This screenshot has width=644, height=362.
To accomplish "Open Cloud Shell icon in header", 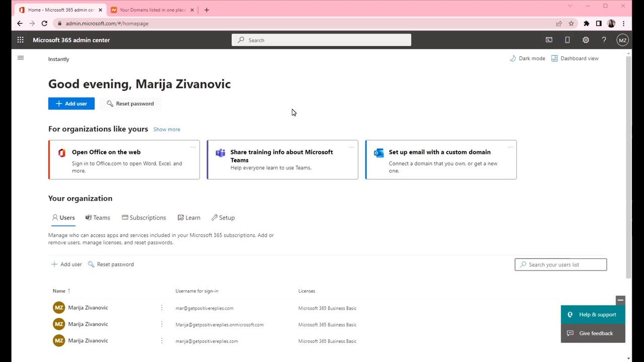I will click(549, 40).
